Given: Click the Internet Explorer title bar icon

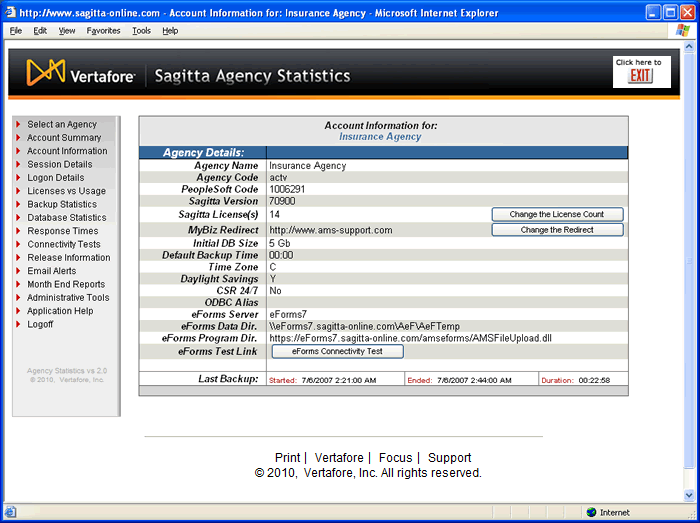Looking at the screenshot, I should point(10,12).
